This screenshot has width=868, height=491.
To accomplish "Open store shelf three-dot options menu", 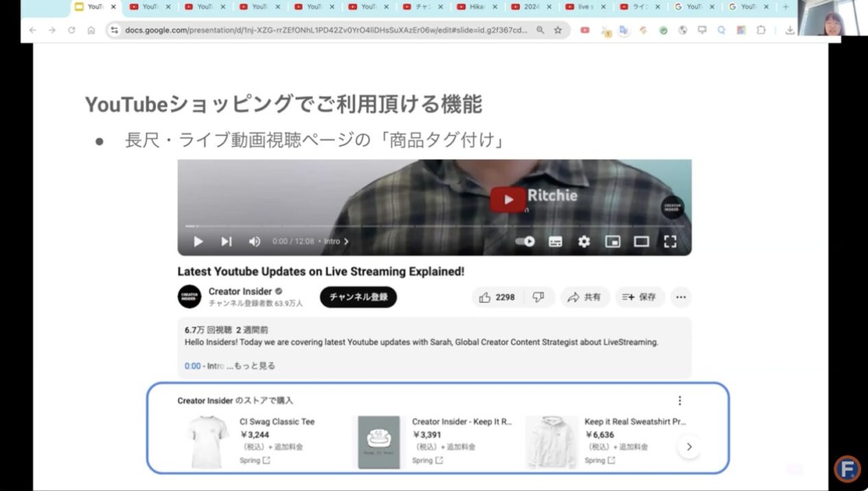I will coord(680,400).
